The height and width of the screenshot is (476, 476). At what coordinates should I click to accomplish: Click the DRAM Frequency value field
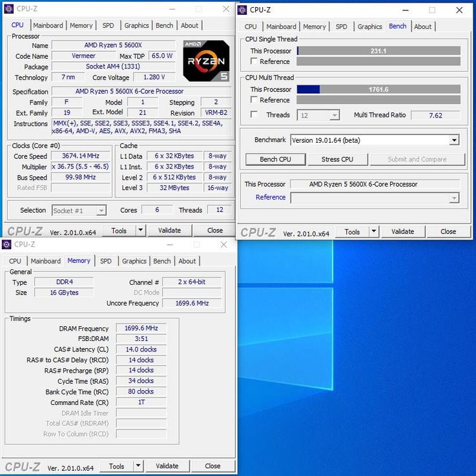coord(141,328)
